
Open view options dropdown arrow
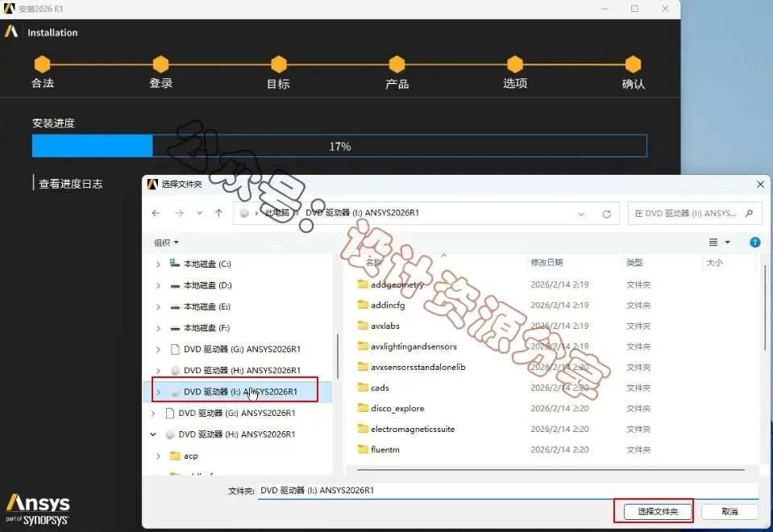point(727,242)
